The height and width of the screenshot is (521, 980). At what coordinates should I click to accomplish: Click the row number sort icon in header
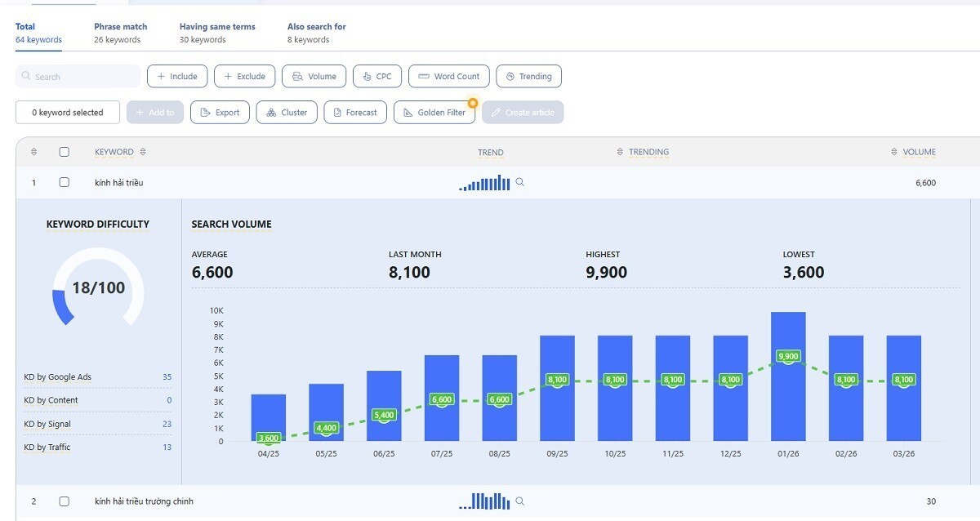(x=33, y=152)
